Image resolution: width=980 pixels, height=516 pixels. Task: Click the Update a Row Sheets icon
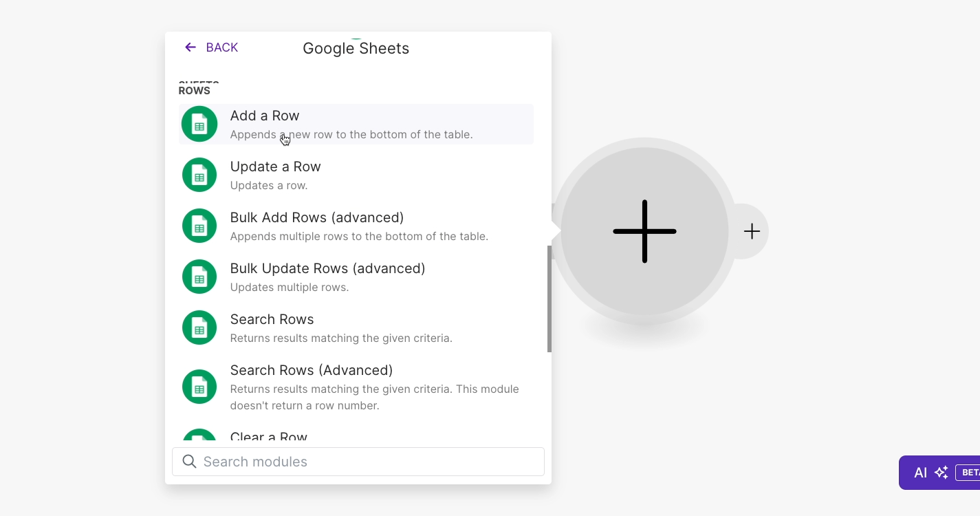point(199,175)
